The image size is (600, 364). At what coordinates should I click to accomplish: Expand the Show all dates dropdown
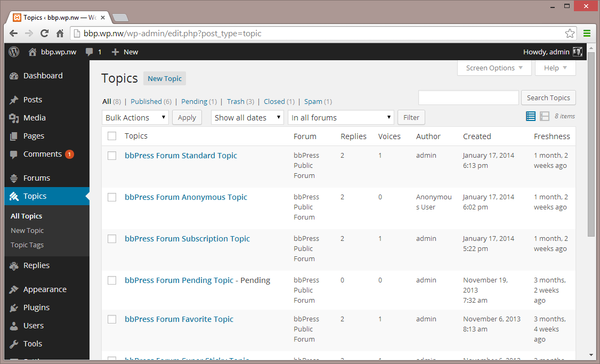[x=247, y=118]
